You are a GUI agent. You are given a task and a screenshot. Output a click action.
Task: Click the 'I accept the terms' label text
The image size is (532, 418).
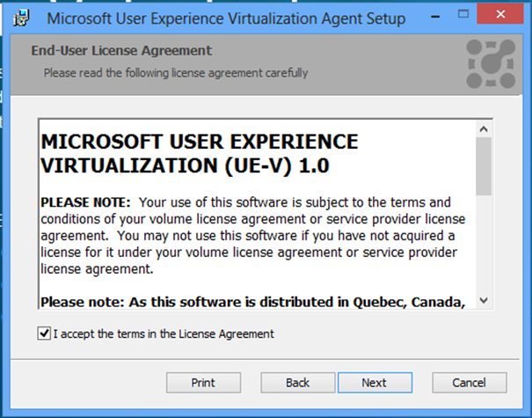pyautogui.click(x=164, y=334)
